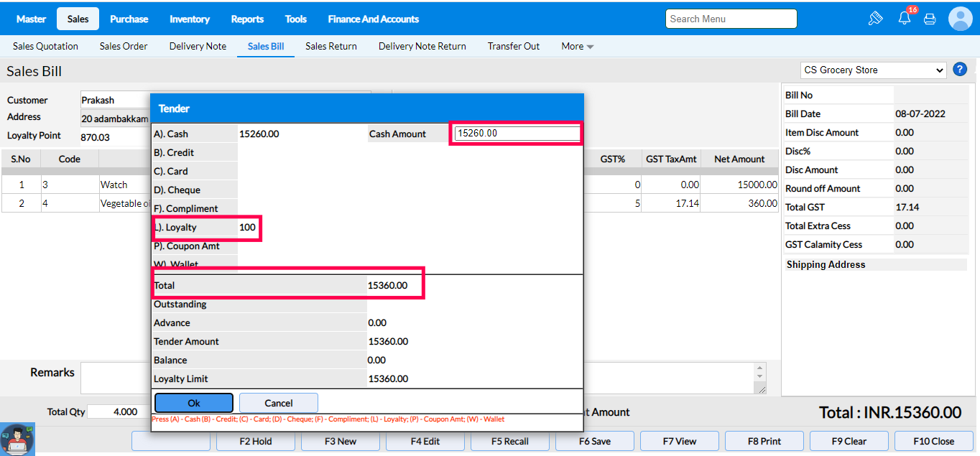Click the Cash Amount input field
The width and height of the screenshot is (980, 456).
517,134
